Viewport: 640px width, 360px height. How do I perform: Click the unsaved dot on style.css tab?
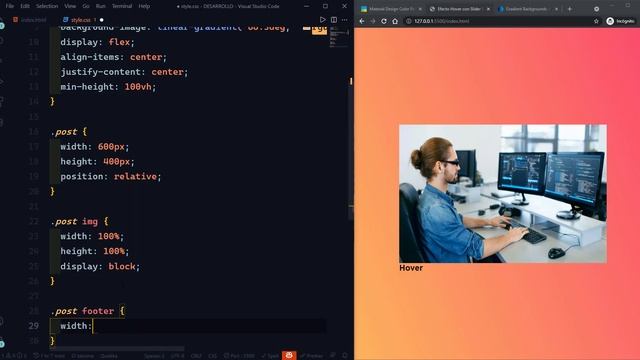pos(102,20)
